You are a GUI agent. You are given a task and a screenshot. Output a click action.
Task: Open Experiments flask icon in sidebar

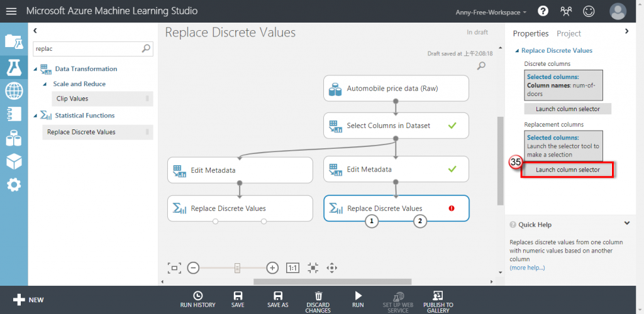pyautogui.click(x=14, y=67)
